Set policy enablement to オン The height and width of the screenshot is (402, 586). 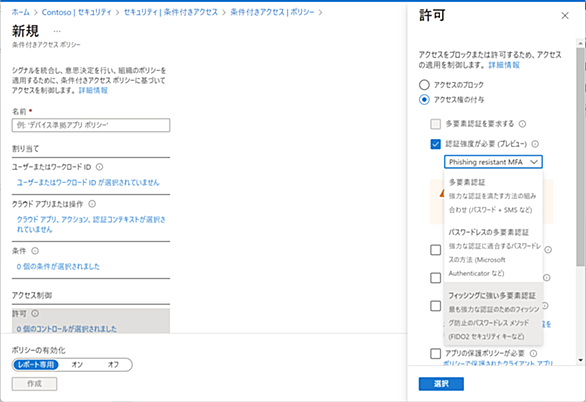click(77, 365)
